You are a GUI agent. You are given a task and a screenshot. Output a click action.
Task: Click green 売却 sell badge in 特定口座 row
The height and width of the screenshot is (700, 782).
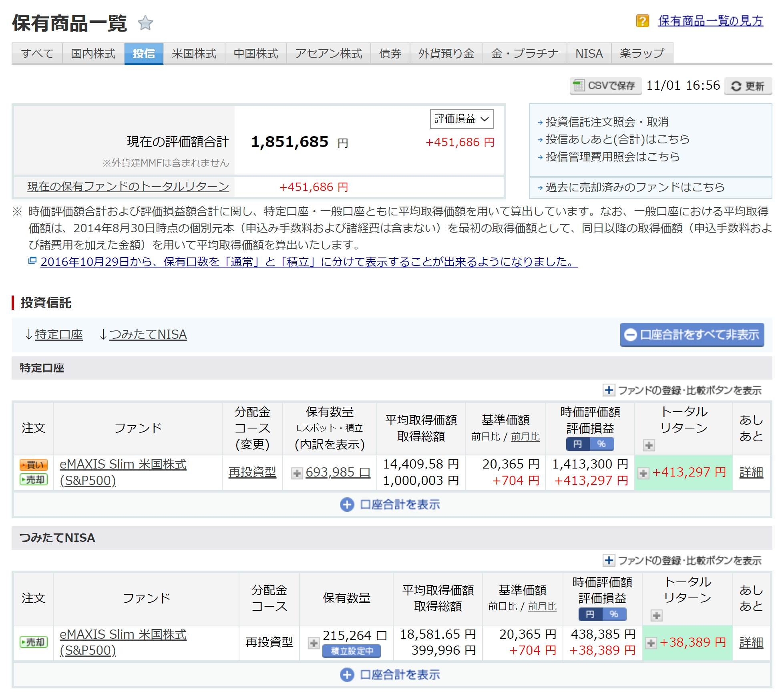(x=34, y=479)
